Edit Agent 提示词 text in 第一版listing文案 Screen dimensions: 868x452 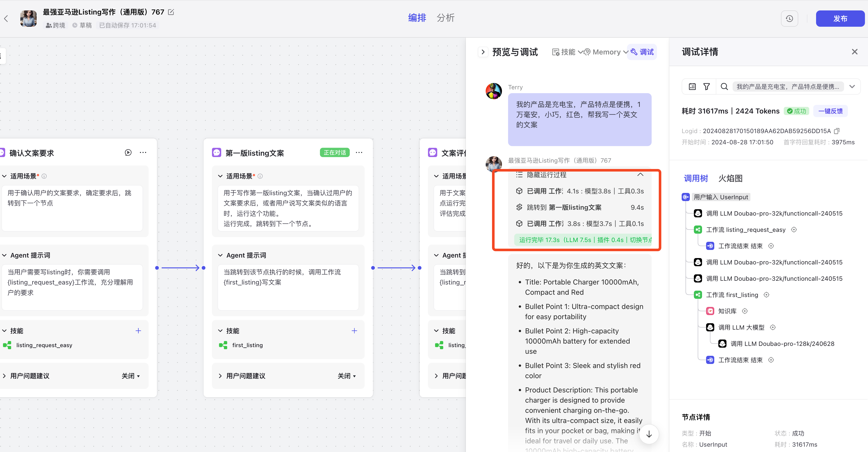pos(288,287)
